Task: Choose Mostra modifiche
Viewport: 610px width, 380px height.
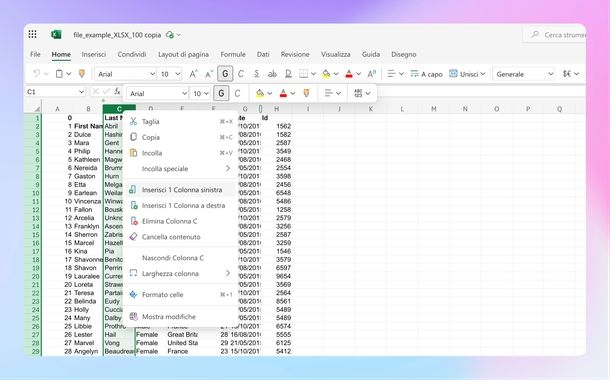Action: coord(181,317)
